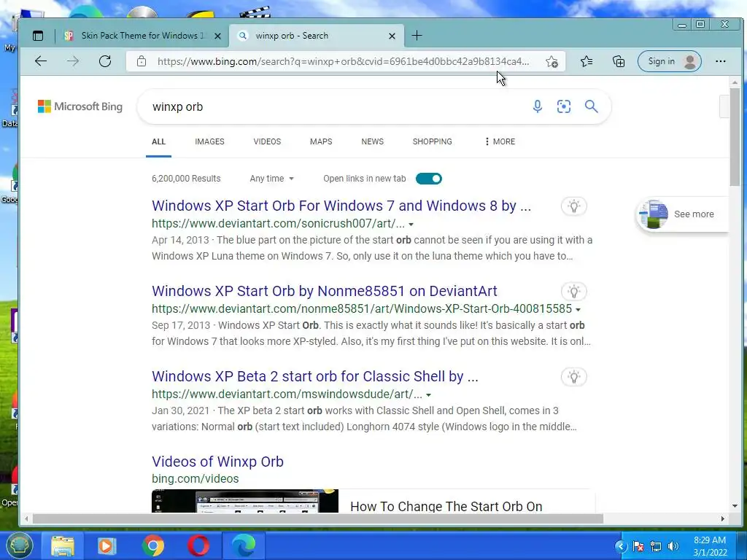Image resolution: width=747 pixels, height=560 pixels.
Task: Switch to NEWS results
Action: [x=373, y=141]
